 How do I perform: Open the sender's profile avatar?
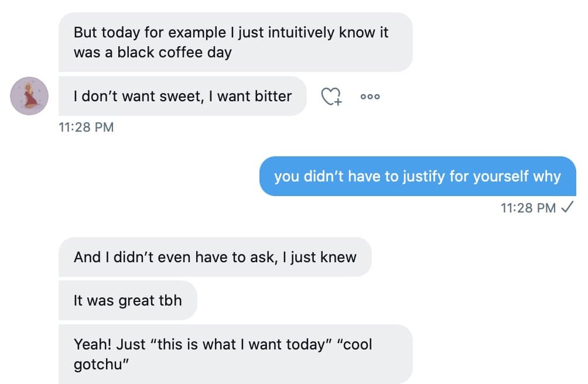click(29, 96)
